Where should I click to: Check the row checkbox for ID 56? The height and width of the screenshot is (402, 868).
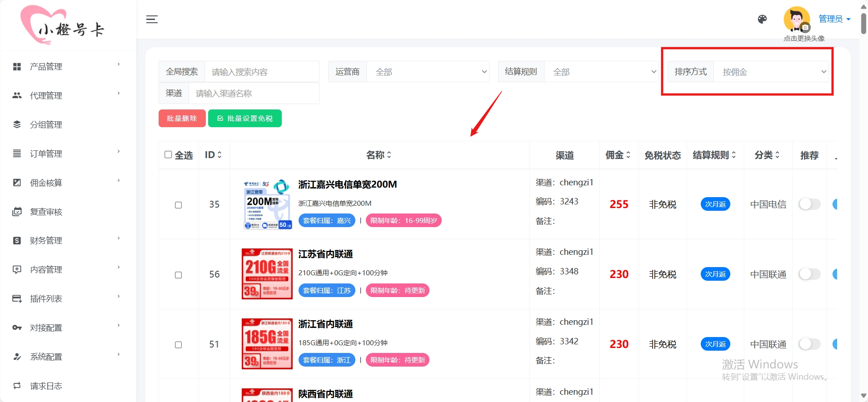179,275
